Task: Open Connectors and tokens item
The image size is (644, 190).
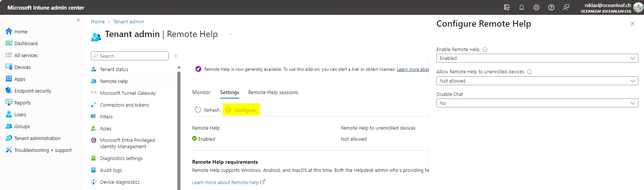Action: 125,105
